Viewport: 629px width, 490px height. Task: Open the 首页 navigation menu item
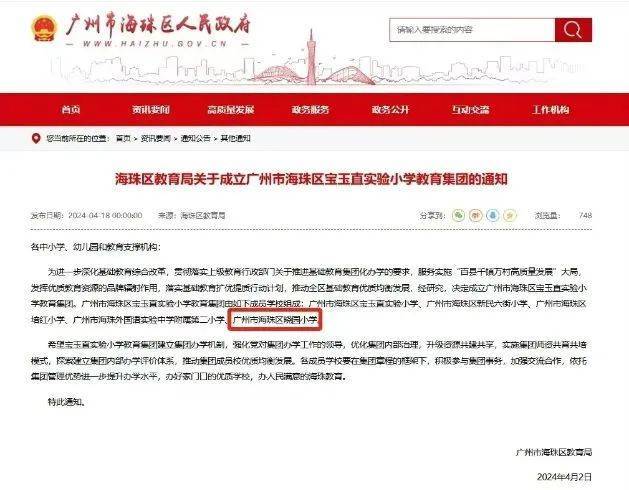tap(71, 110)
